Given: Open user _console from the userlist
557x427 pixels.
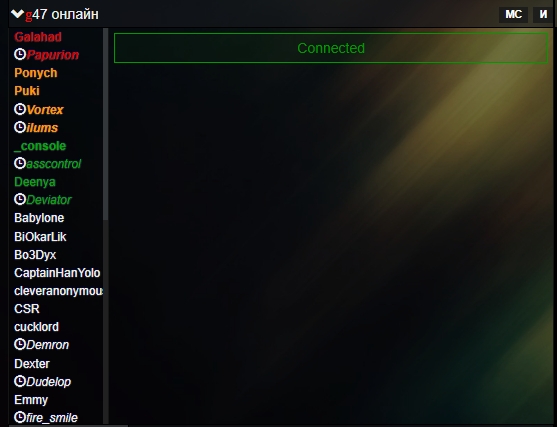Looking at the screenshot, I should pos(40,146).
